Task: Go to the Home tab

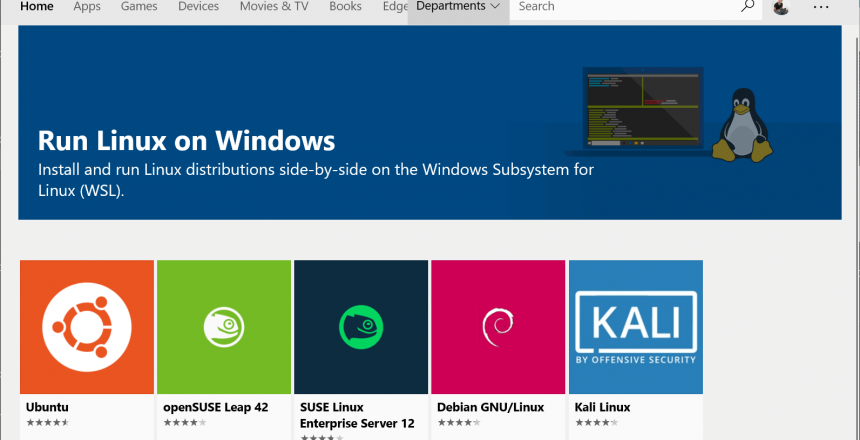Action: pyautogui.click(x=37, y=7)
